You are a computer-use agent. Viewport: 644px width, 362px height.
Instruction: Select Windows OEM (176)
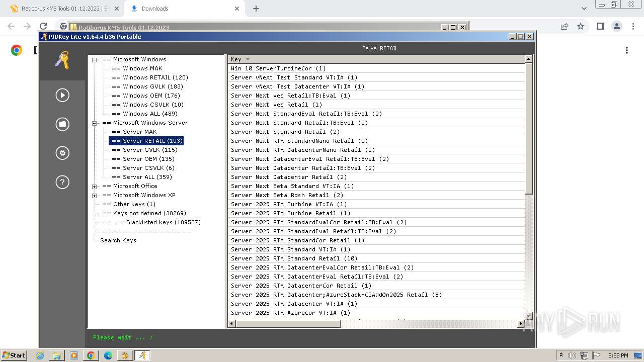click(146, 96)
